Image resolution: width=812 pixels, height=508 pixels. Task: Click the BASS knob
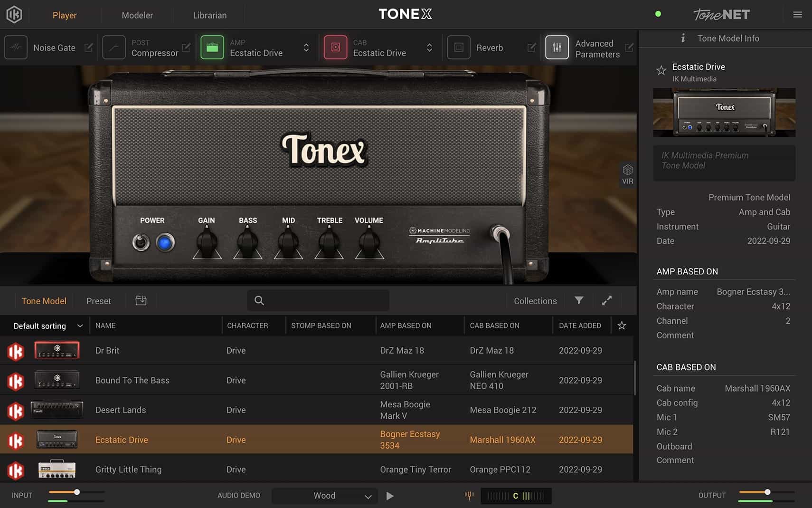[x=247, y=242]
